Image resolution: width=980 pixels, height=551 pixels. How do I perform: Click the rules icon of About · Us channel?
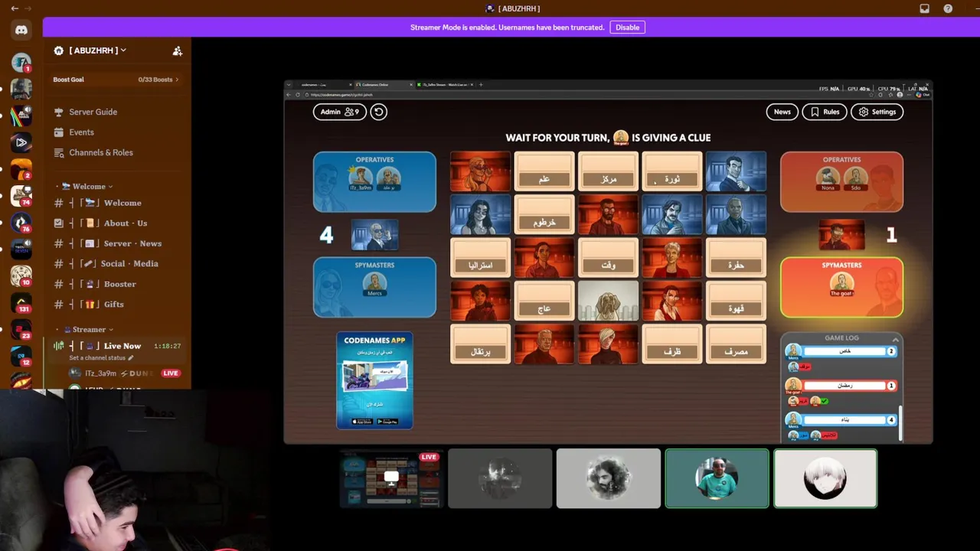click(x=59, y=223)
